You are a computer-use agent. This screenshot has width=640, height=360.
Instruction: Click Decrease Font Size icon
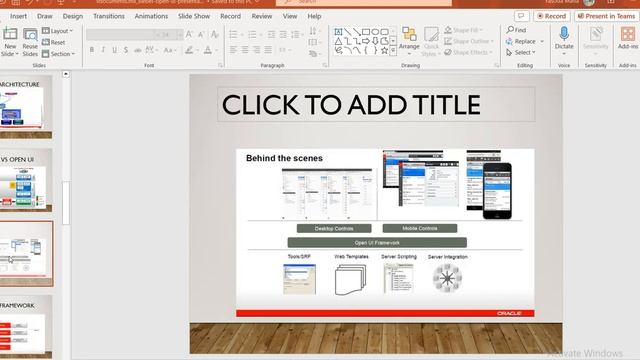click(201, 35)
